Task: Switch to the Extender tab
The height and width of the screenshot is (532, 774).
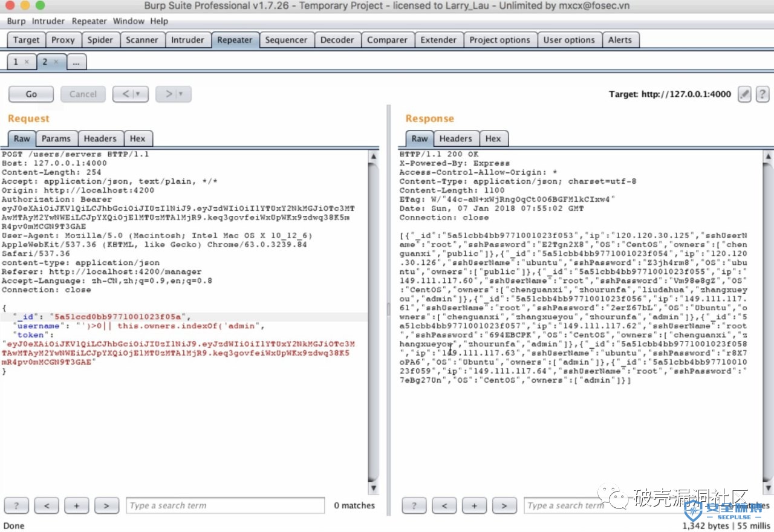Action: pyautogui.click(x=438, y=40)
